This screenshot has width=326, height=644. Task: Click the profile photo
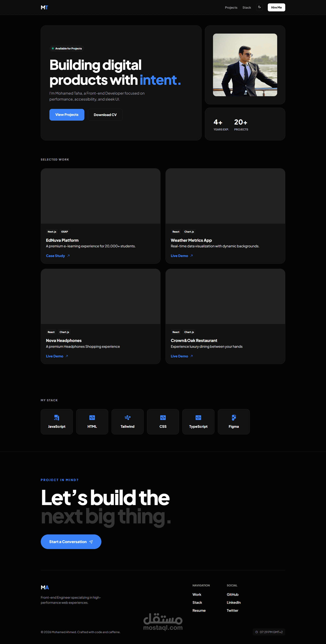245,65
